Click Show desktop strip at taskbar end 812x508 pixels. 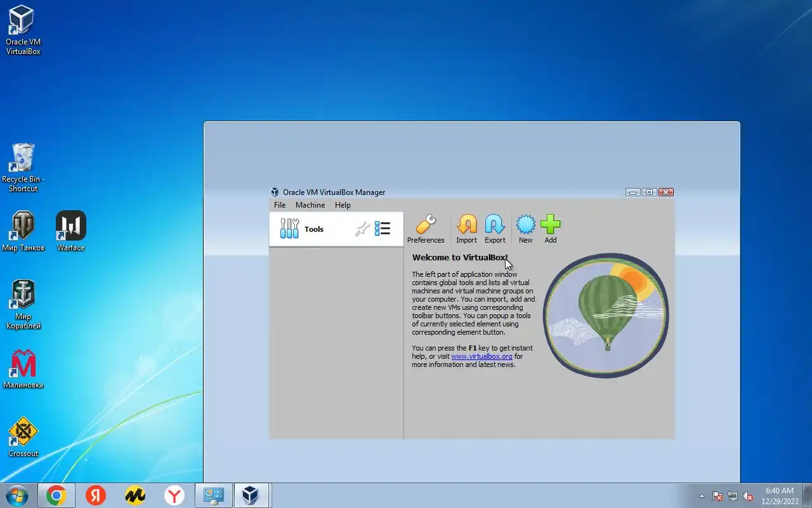click(x=807, y=495)
